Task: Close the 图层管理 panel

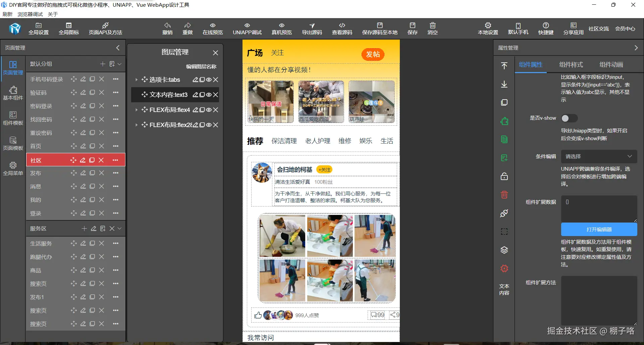Action: (x=215, y=53)
